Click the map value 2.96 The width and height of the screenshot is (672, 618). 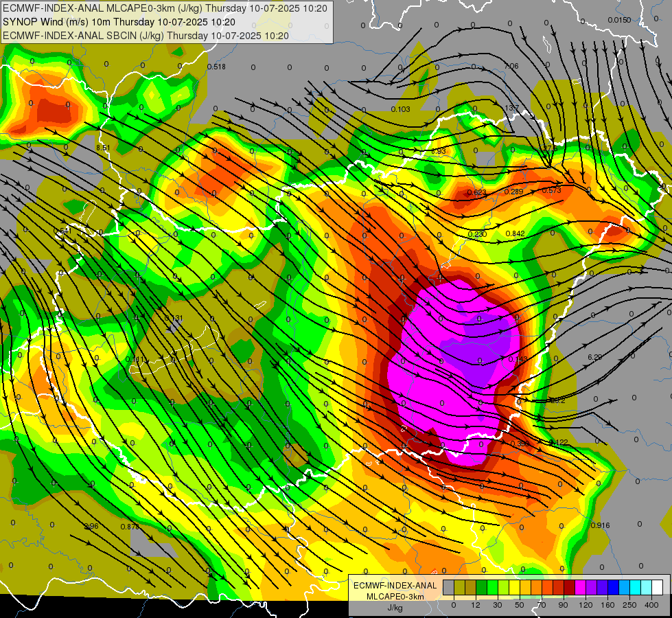pos(92,526)
